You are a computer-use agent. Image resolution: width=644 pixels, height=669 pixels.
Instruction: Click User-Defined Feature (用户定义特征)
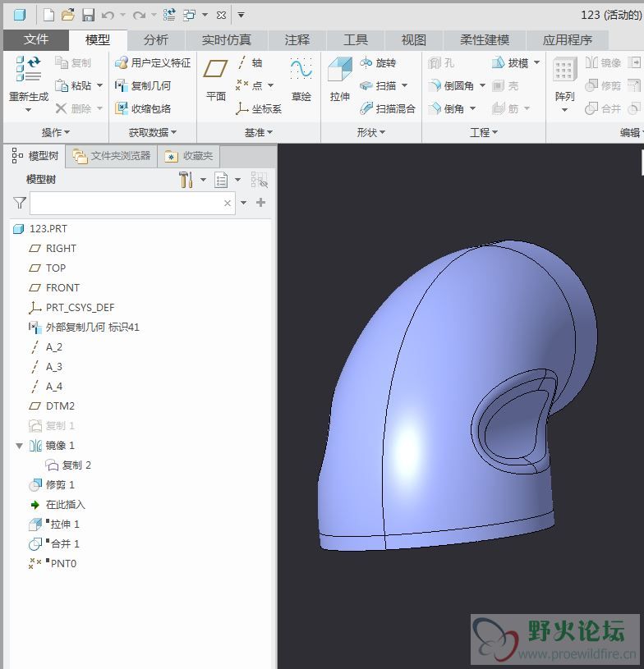click(153, 62)
